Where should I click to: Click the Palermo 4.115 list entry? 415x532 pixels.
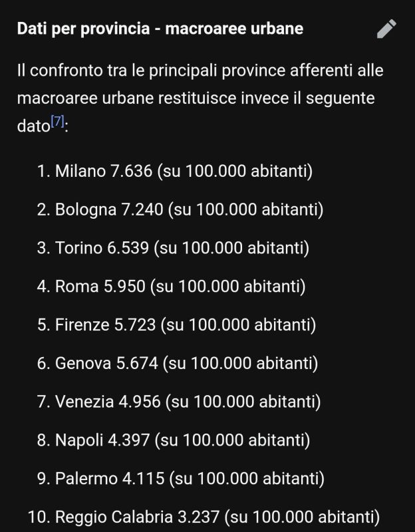(x=190, y=479)
